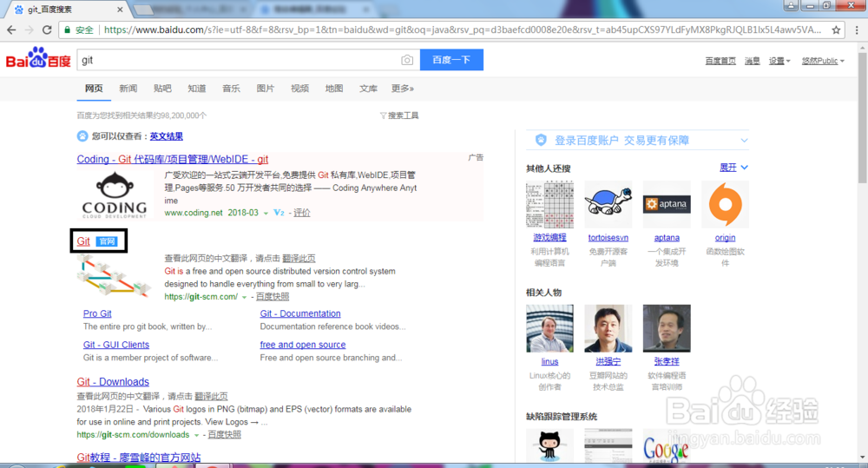This screenshot has width=868, height=468.
Task: Open the free and open source sublink
Action: point(303,345)
